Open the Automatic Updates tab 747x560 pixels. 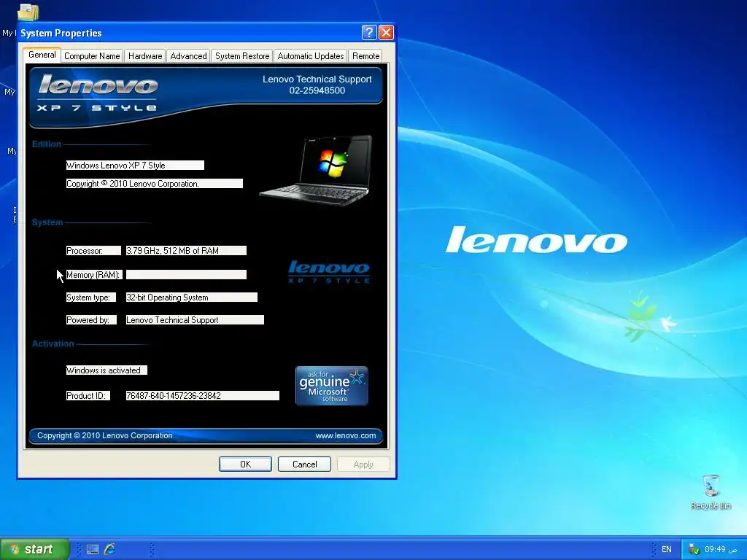point(311,56)
